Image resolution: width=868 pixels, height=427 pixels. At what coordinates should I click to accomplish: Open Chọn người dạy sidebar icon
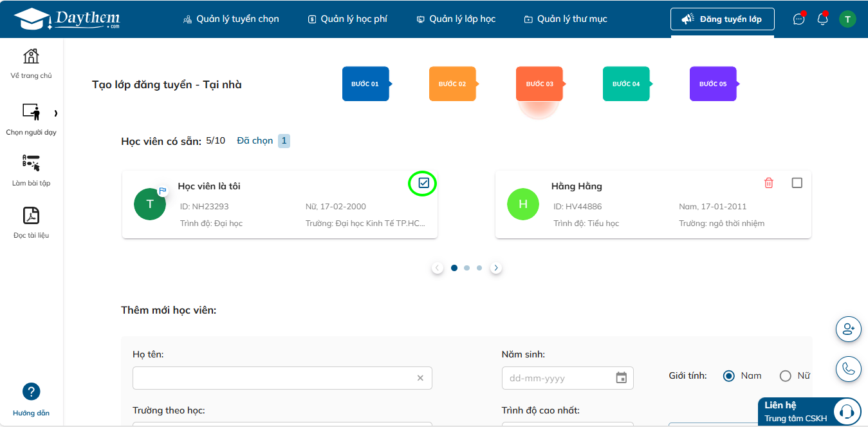pyautogui.click(x=31, y=112)
